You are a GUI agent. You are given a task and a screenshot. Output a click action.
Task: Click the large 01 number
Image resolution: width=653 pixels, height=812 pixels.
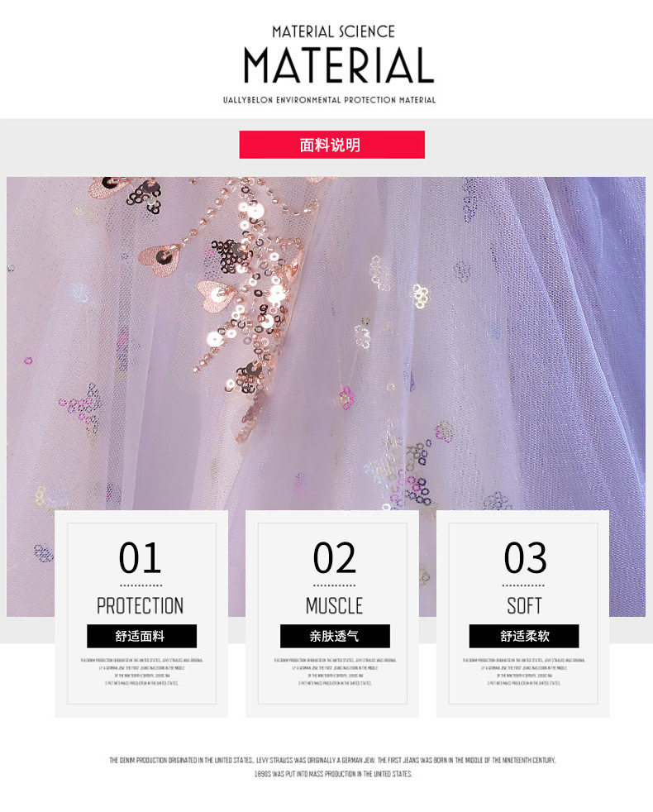click(140, 557)
